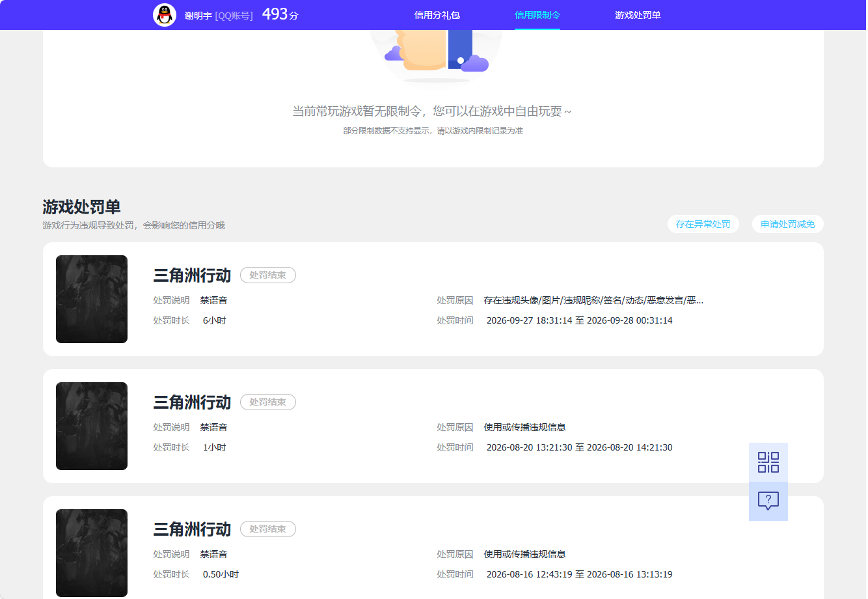Click 处罚结束 badge on the 0.50小时 penalty card
The image size is (868, 599).
pyautogui.click(x=268, y=529)
